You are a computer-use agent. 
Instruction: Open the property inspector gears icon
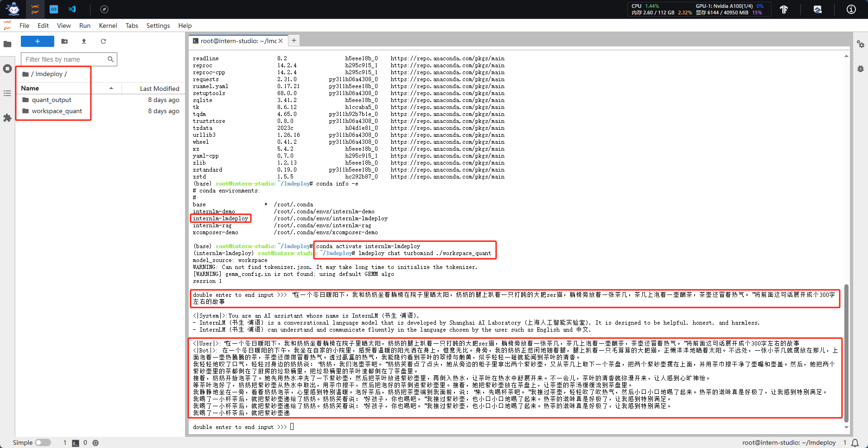(x=861, y=44)
